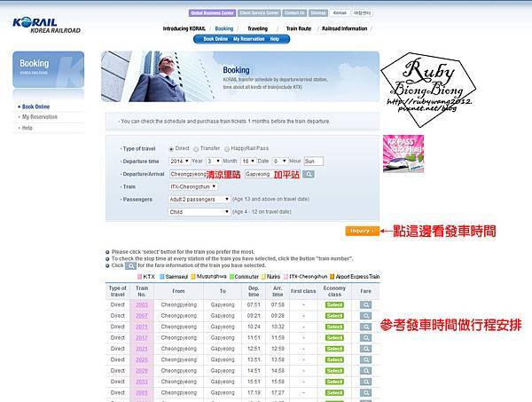Screen dimensions: 532x402
Task: Open fare details for 11:51 train
Action: [x=365, y=338]
